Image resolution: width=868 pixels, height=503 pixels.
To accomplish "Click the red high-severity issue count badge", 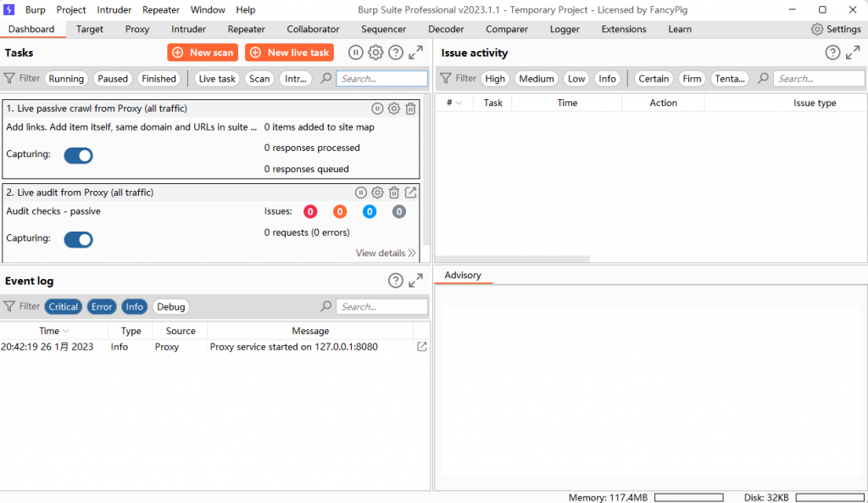I will 310,211.
